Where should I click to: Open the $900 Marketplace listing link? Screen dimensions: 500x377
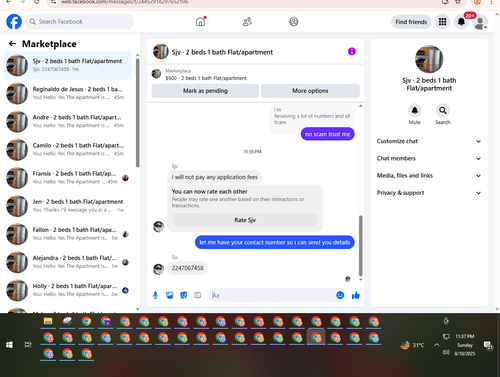206,78
